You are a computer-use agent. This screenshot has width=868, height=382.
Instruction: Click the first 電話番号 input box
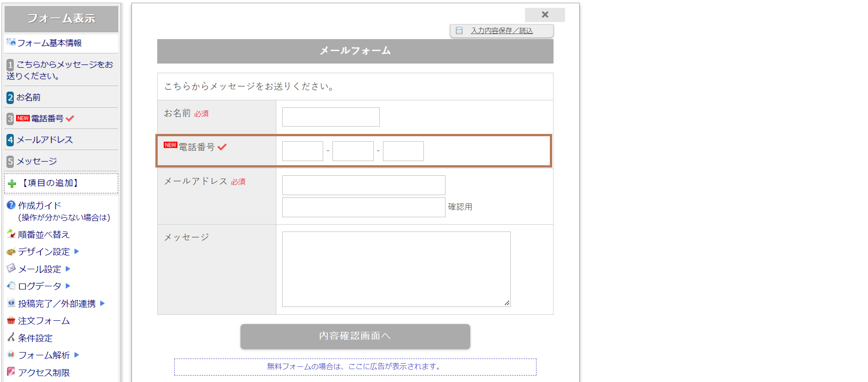tap(303, 151)
